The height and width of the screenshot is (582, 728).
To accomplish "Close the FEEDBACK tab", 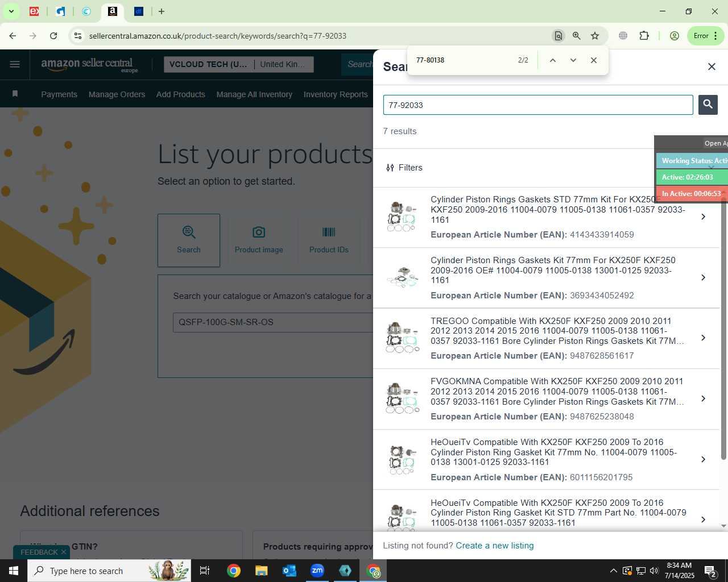I will (64, 552).
